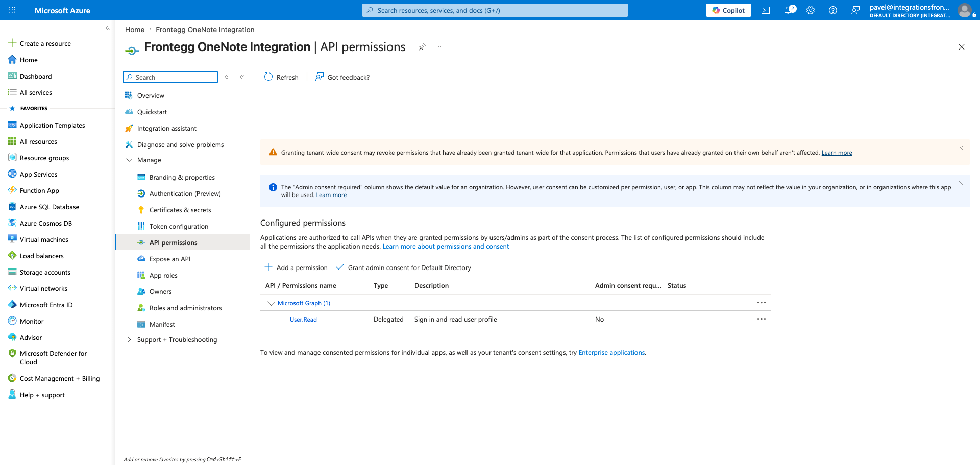Viewport: 980px width, 465px height.
Task: Open Enterprise applications link
Action: coord(611,353)
